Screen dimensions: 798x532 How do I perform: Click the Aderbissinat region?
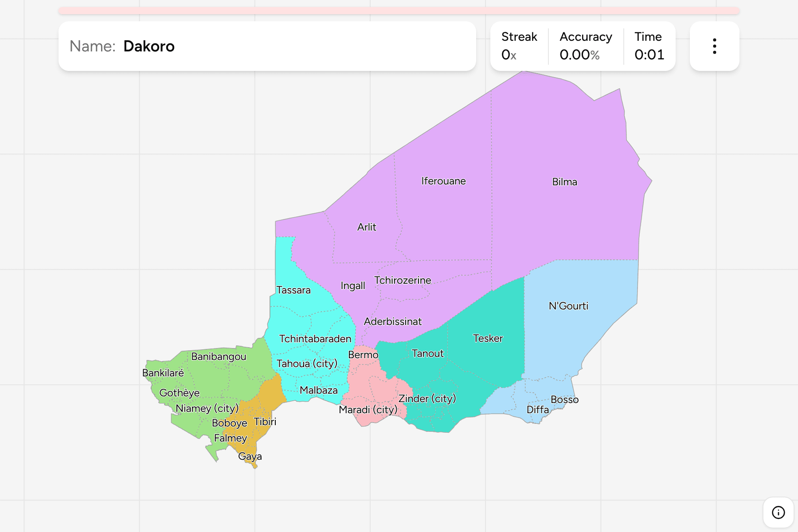(x=393, y=321)
